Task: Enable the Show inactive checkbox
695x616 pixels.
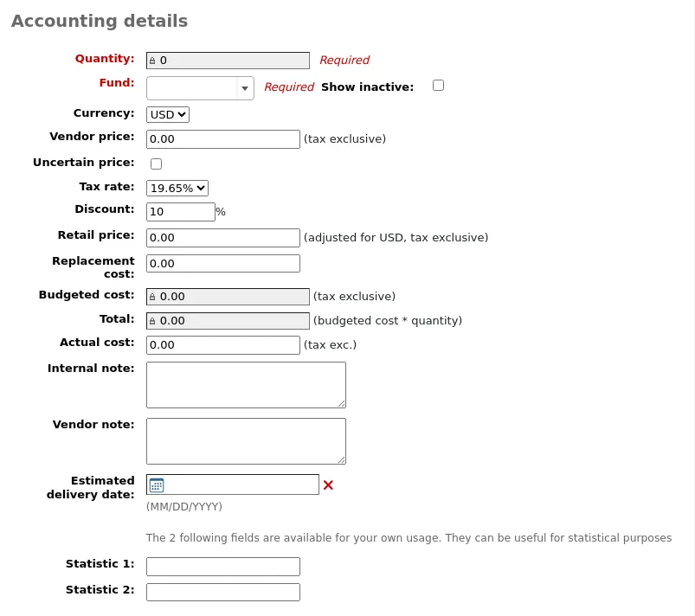Action: [438, 85]
